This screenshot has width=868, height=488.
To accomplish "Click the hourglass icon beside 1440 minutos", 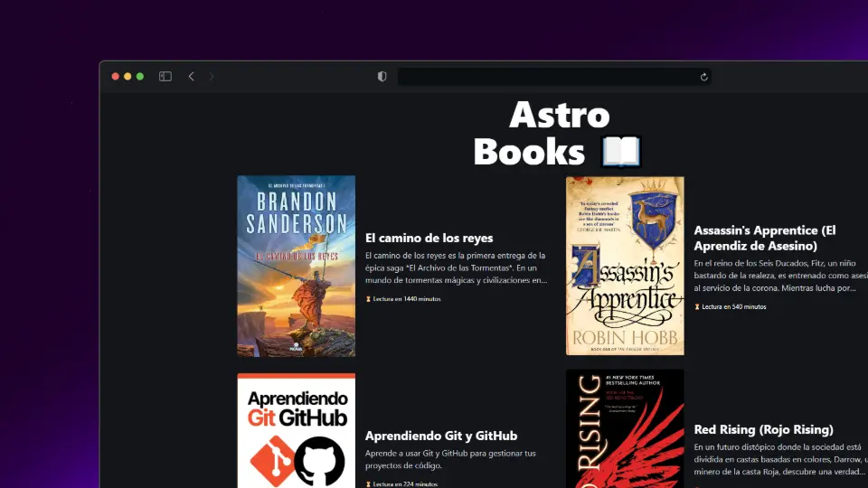I will click(x=368, y=299).
